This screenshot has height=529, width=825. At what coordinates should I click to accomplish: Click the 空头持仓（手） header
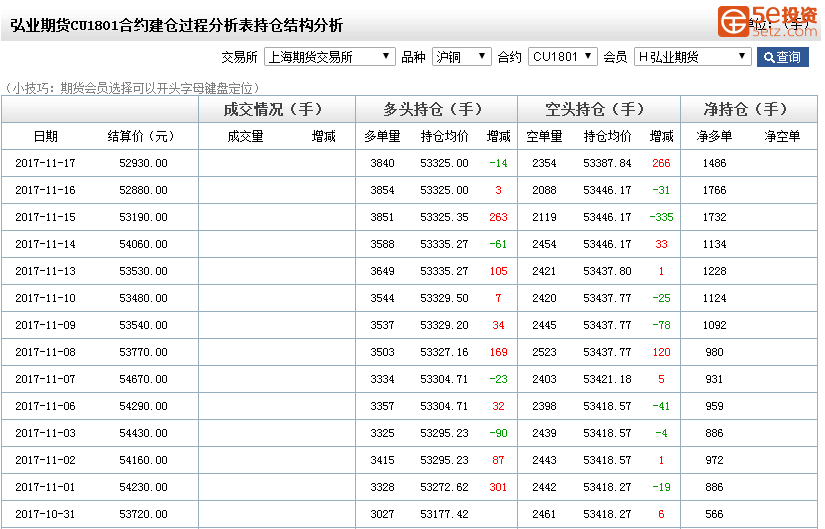click(x=599, y=109)
